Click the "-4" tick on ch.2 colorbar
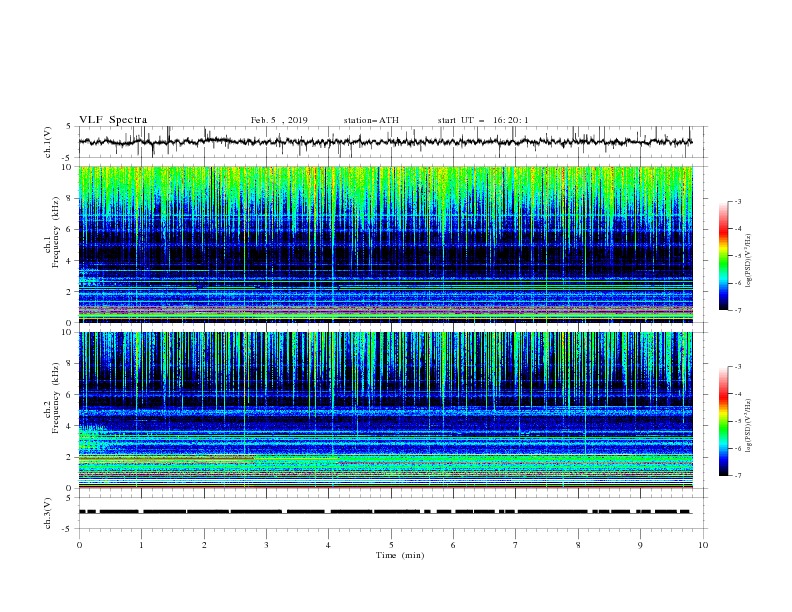Image resolution: width=792 pixels, height=612 pixels. 737,394
